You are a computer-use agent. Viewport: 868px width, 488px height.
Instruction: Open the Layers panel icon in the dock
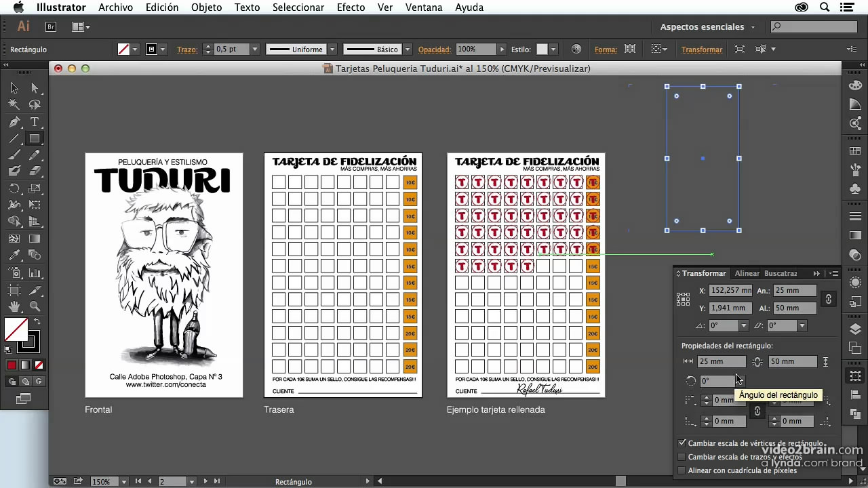pyautogui.click(x=856, y=329)
